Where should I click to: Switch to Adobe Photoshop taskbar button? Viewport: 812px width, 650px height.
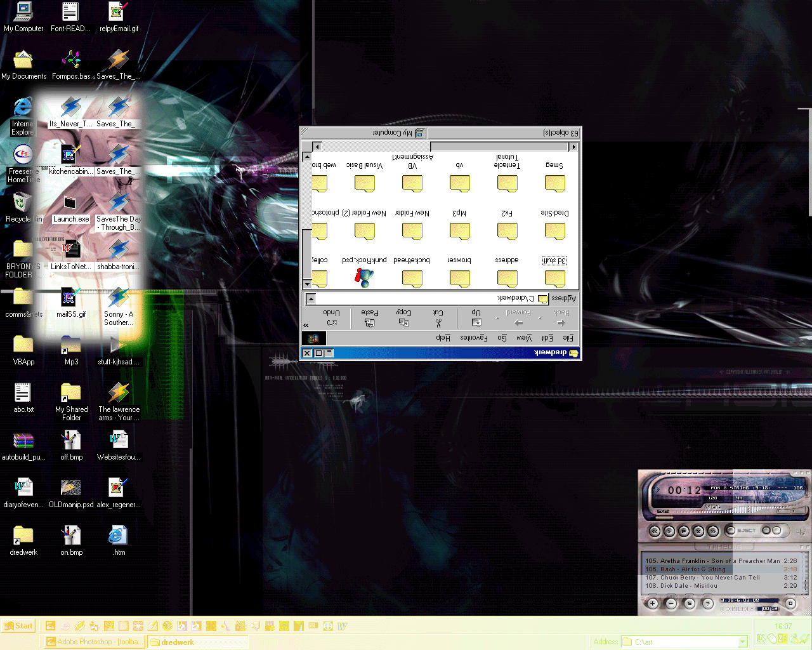tap(93, 642)
